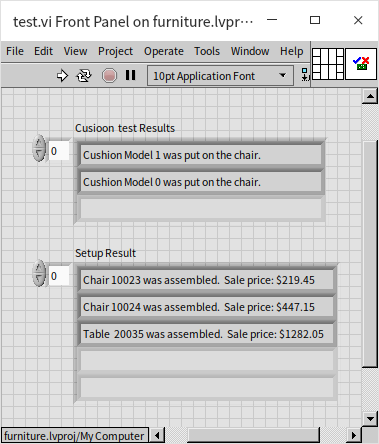The image size is (379, 444).
Task: Open the Operate menu
Action: [x=164, y=51]
